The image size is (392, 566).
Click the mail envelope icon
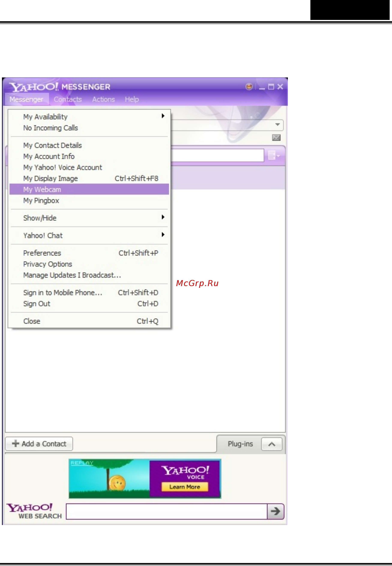pos(276,137)
